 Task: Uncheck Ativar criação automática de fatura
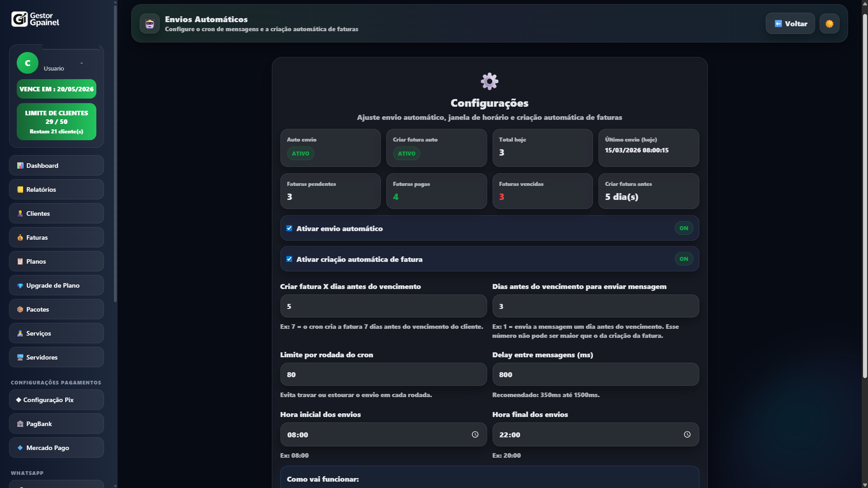pos(289,259)
